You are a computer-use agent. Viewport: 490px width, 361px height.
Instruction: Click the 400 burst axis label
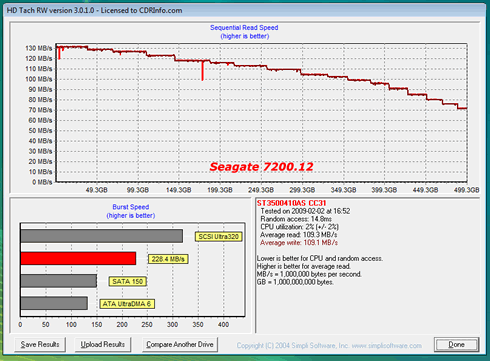223,324
